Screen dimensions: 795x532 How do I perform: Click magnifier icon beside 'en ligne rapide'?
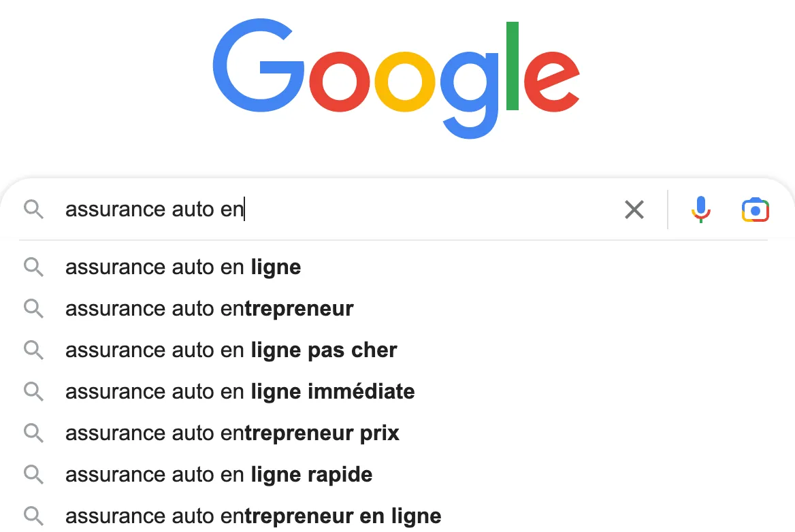(x=33, y=475)
